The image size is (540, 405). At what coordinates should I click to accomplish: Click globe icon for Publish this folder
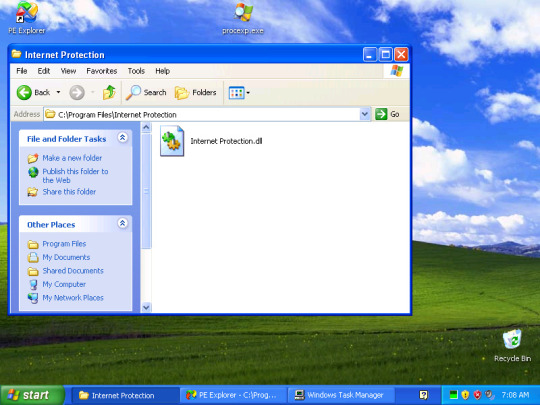33,172
